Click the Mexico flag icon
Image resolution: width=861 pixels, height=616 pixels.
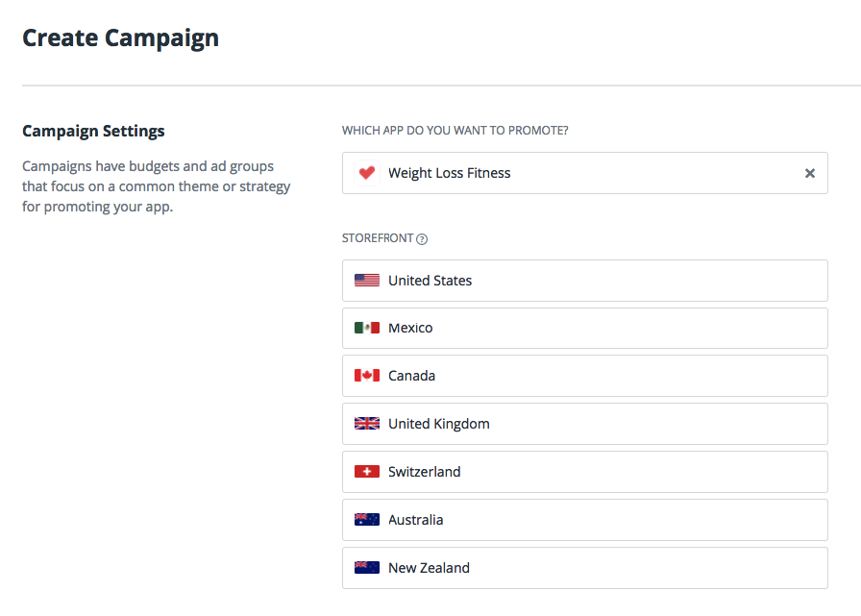[366, 328]
